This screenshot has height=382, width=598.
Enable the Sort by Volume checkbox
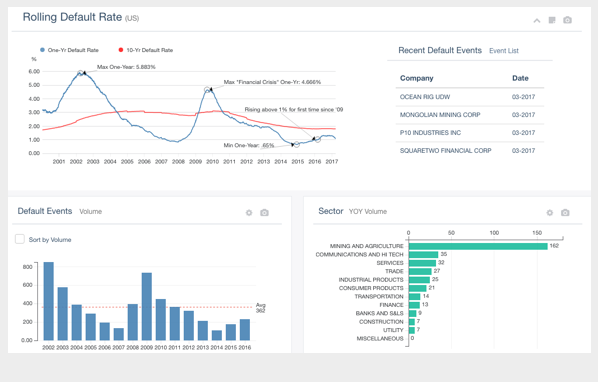(20, 239)
